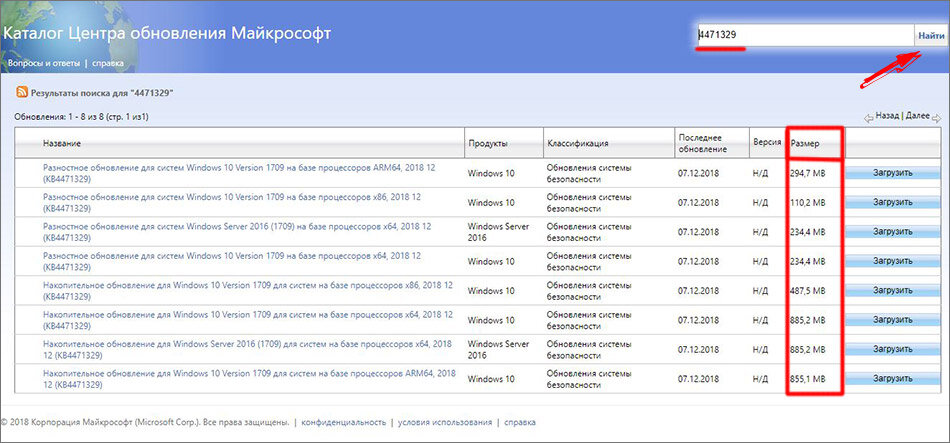The width and height of the screenshot is (950, 443).
Task: Click the Результаты поиска для "4471329" heading
Action: [x=102, y=93]
